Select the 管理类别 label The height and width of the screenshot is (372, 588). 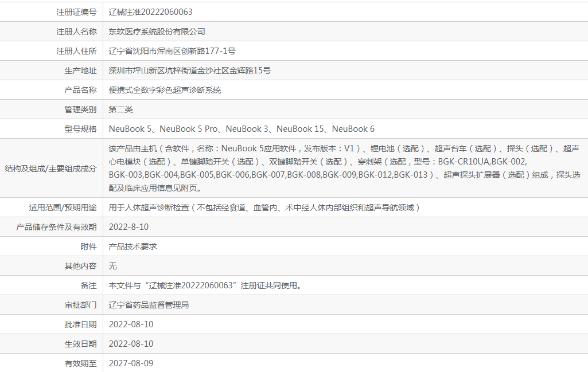coord(81,109)
